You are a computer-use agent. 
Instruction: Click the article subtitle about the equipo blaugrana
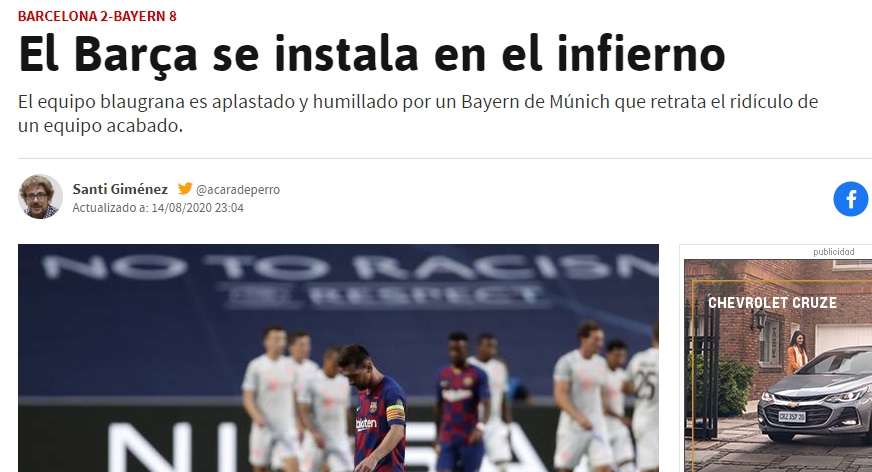[x=418, y=113]
